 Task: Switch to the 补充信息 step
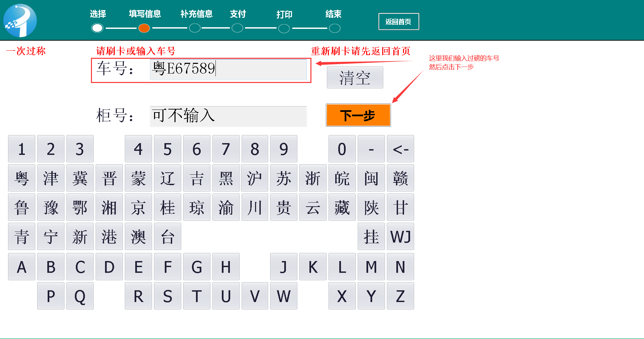tap(195, 28)
